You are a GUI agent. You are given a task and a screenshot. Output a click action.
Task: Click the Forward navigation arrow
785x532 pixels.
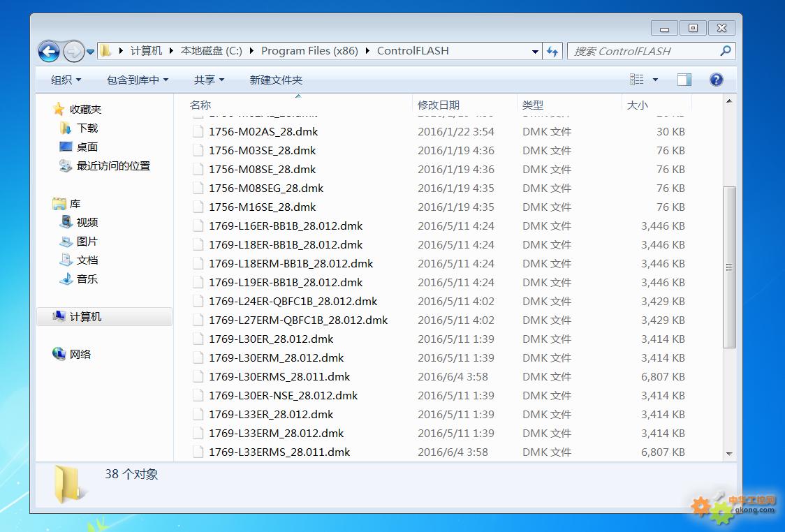(x=74, y=51)
